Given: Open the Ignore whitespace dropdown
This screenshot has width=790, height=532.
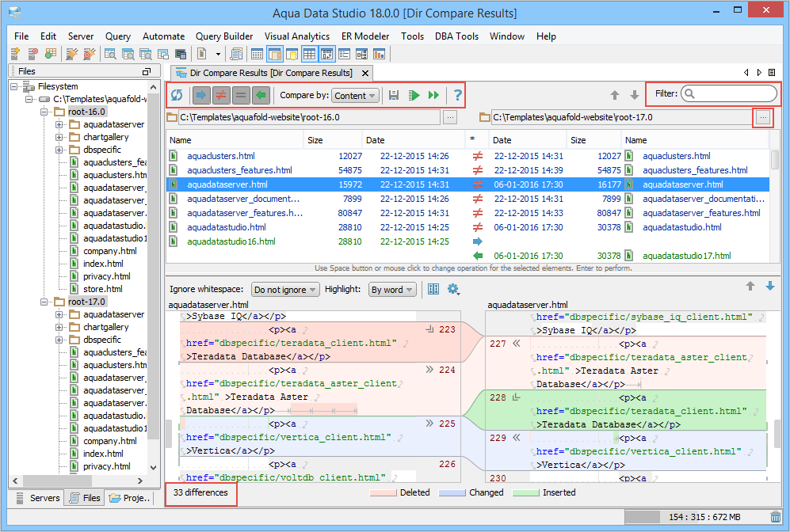Looking at the screenshot, I should coord(284,290).
